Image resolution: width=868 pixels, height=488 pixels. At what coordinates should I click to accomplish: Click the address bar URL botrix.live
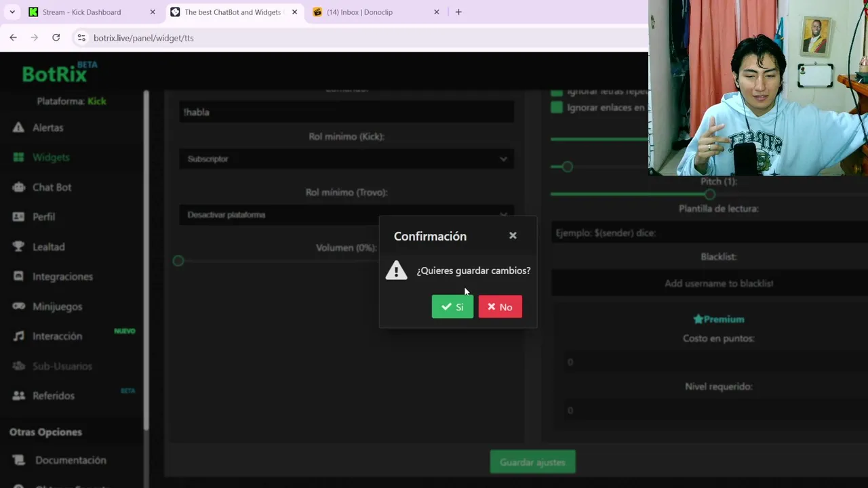(144, 38)
